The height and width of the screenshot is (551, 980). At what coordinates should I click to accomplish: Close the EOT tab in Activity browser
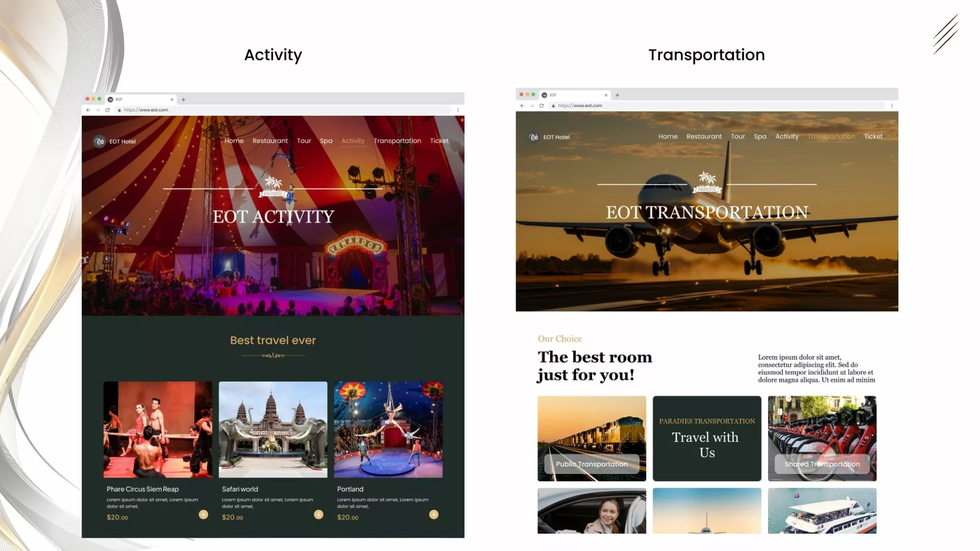point(172,99)
